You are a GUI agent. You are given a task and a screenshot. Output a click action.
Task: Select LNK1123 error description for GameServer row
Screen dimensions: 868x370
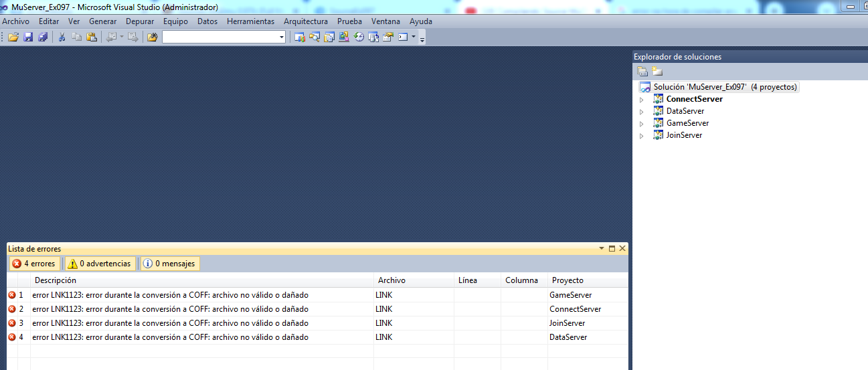[170, 295]
